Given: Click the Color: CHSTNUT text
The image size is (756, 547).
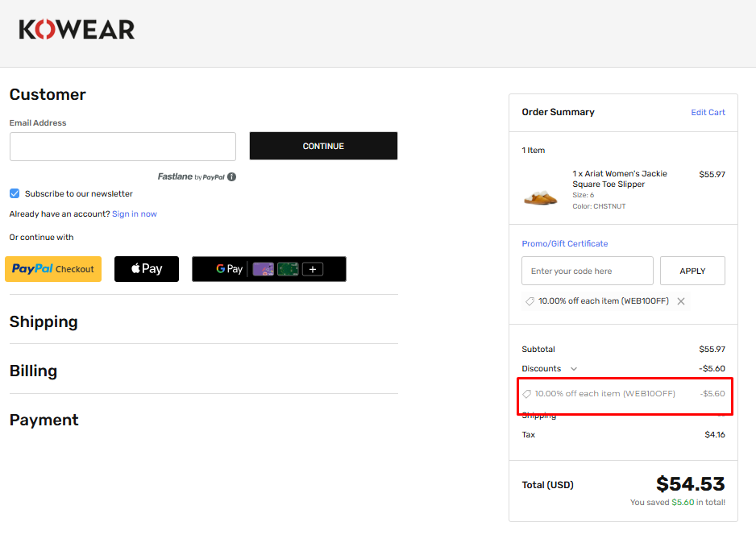Looking at the screenshot, I should click(x=599, y=206).
